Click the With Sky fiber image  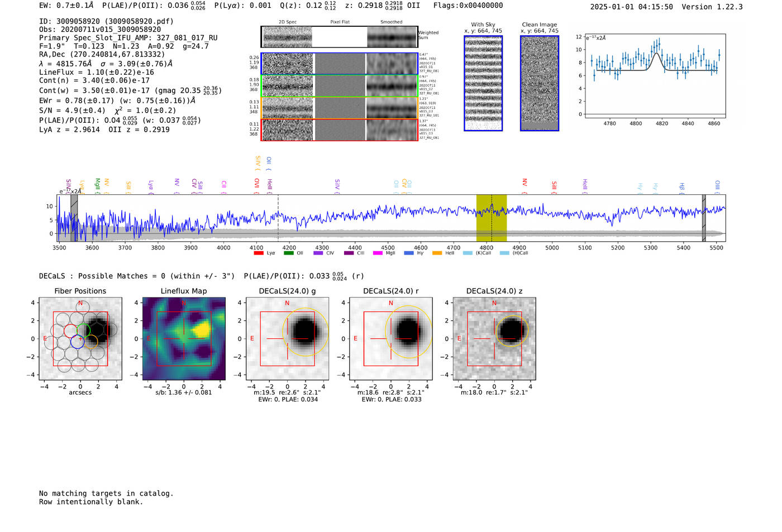[x=483, y=83]
